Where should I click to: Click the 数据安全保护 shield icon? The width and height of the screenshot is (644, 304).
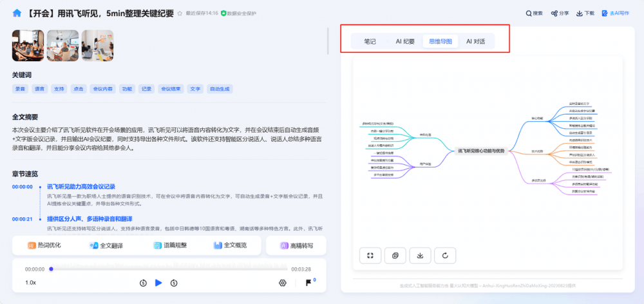point(223,13)
